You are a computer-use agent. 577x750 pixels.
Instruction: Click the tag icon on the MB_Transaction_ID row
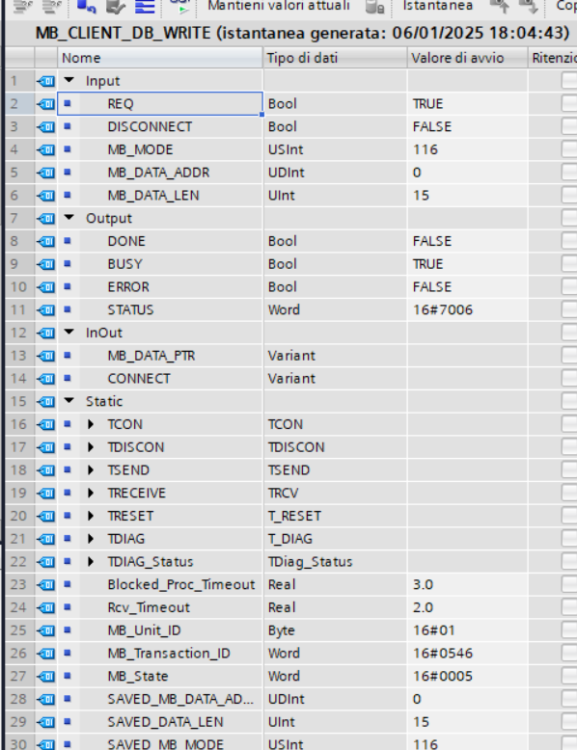point(46,654)
